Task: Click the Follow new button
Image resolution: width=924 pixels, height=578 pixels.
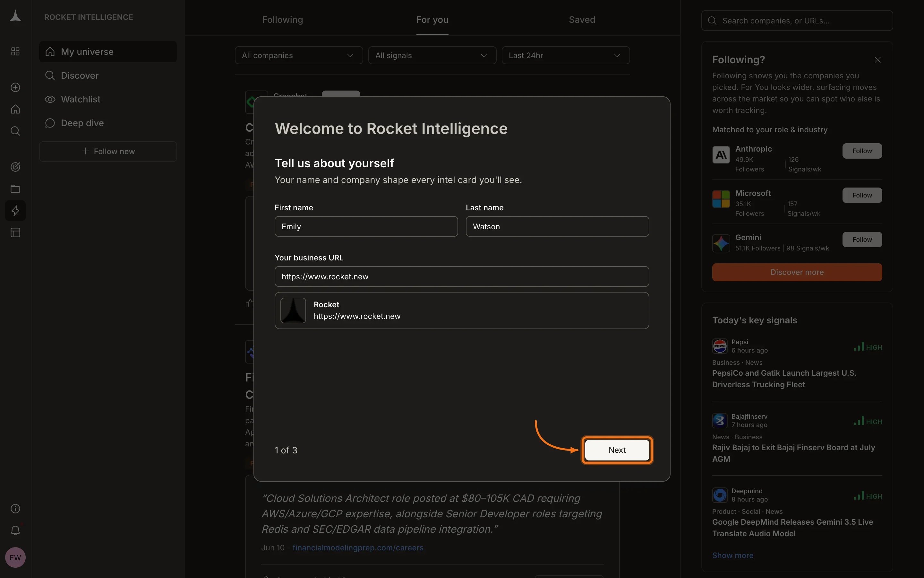Action: tap(108, 151)
